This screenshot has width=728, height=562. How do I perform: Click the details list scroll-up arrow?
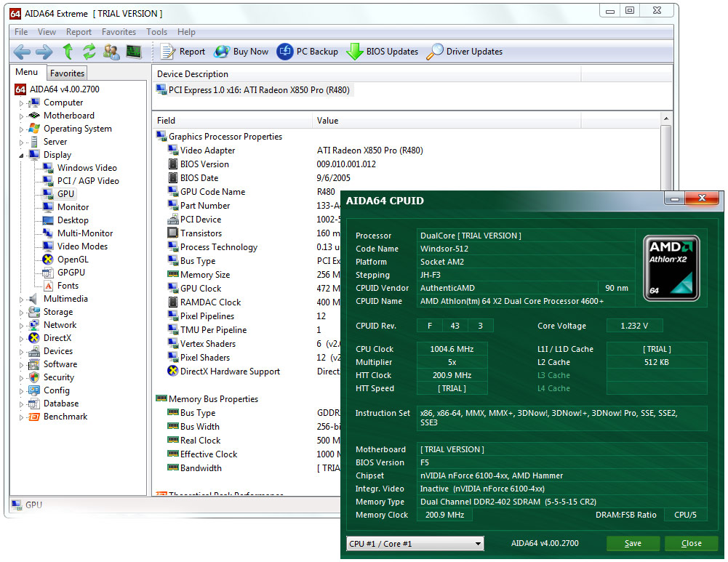[x=666, y=119]
